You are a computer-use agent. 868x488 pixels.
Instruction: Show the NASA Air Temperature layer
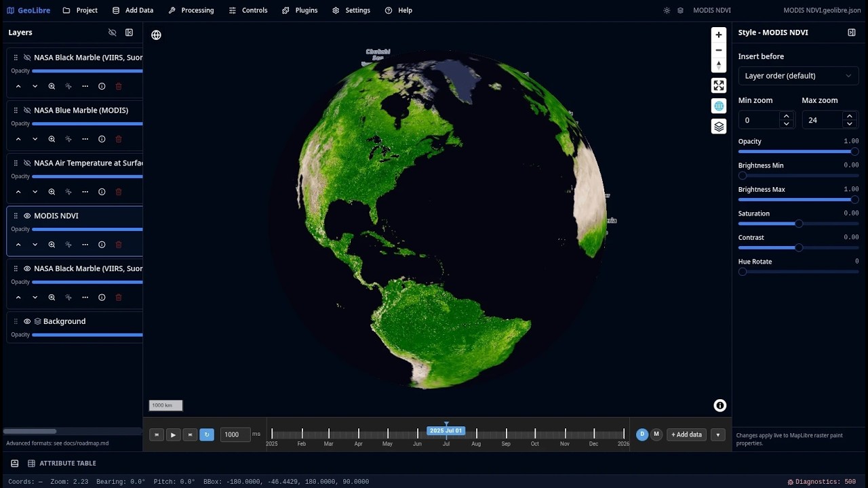(27, 163)
